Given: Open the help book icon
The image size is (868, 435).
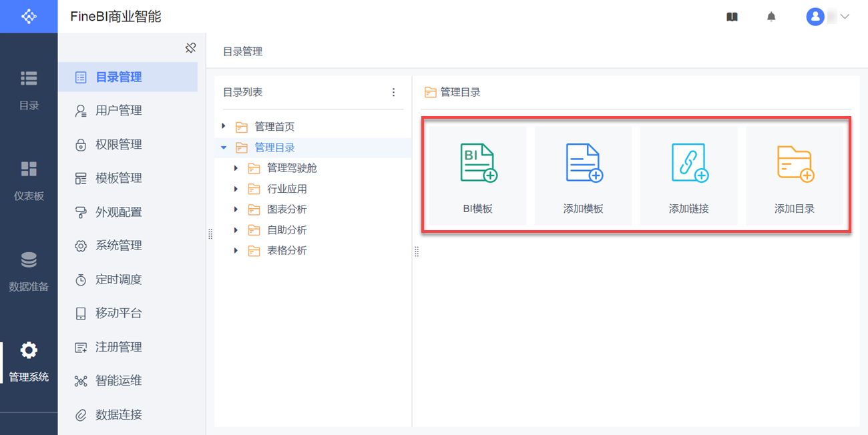Looking at the screenshot, I should [732, 17].
